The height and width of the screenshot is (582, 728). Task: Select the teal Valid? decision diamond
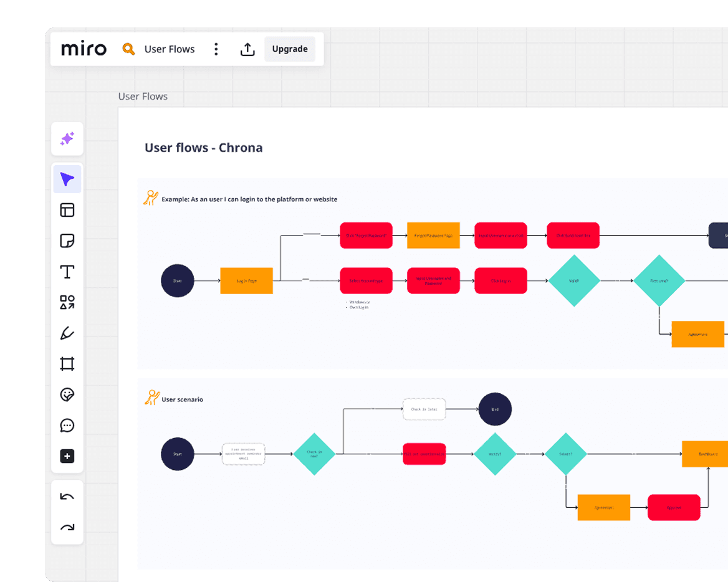click(x=574, y=281)
